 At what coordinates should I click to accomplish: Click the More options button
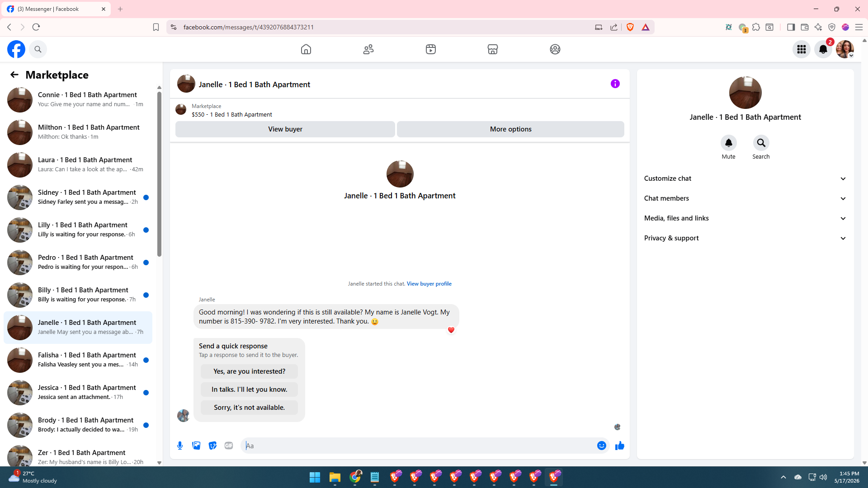[x=511, y=129]
